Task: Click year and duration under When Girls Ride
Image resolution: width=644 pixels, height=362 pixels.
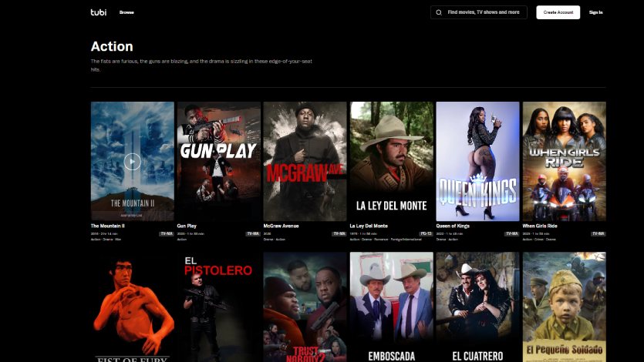Action: [x=536, y=233]
